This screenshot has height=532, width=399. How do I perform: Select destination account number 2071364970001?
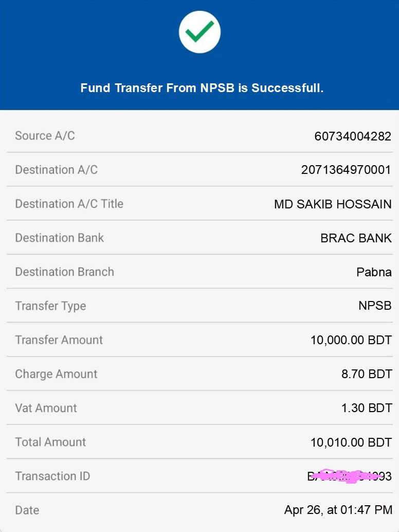346,170
